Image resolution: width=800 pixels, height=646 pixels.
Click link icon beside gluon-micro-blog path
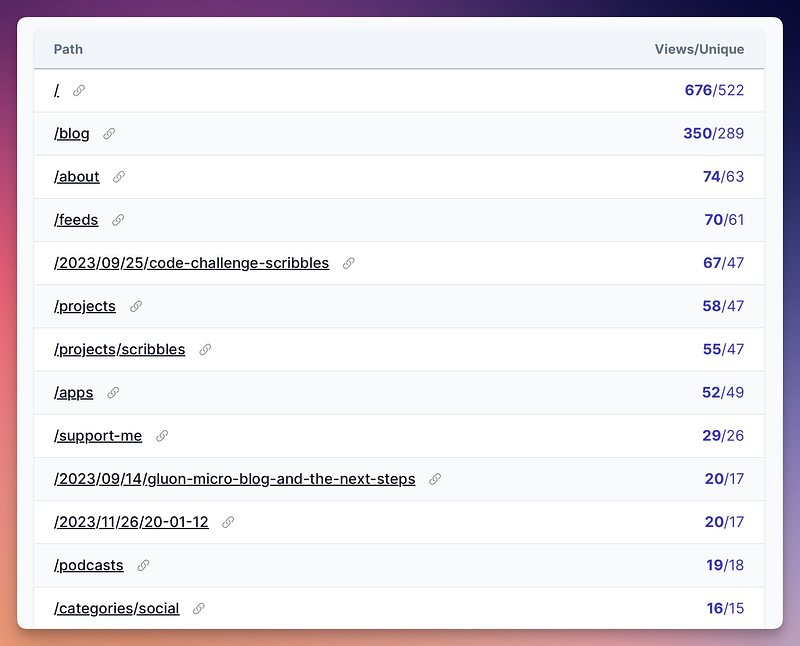pyautogui.click(x=435, y=479)
